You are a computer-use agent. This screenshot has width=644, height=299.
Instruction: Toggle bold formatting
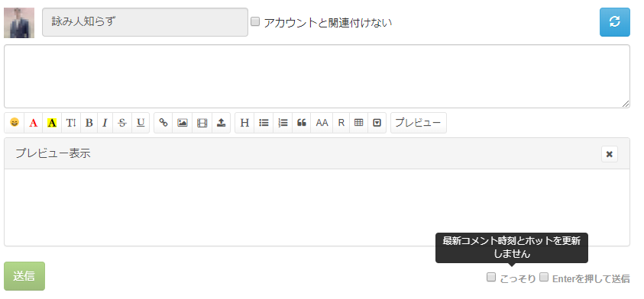(89, 123)
